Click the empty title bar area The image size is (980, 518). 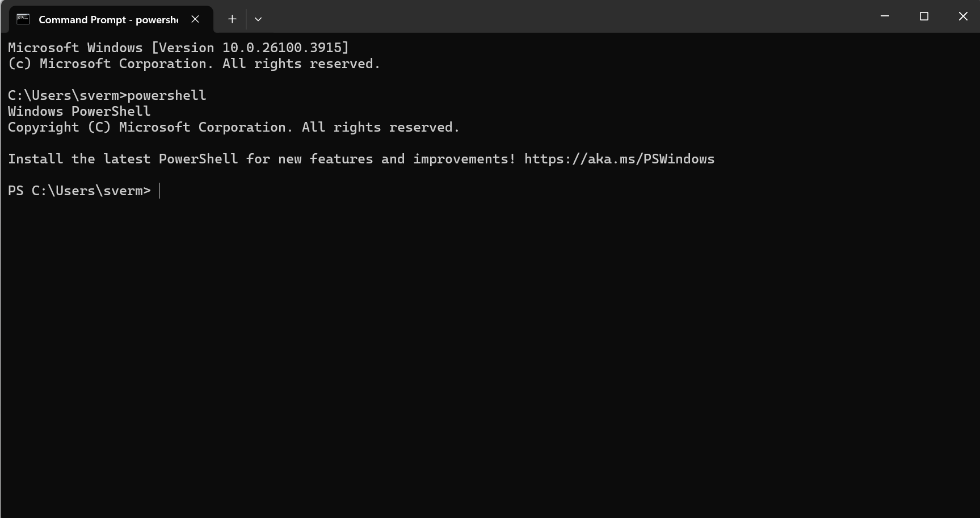point(567,16)
